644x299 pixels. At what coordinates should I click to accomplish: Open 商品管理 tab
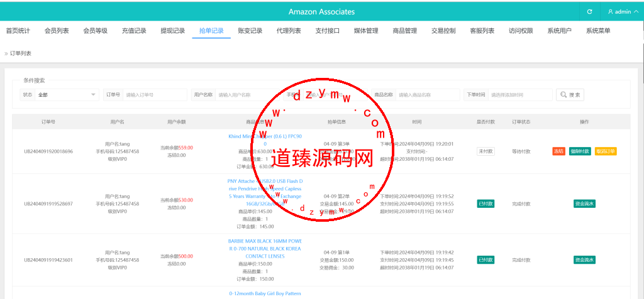(404, 31)
